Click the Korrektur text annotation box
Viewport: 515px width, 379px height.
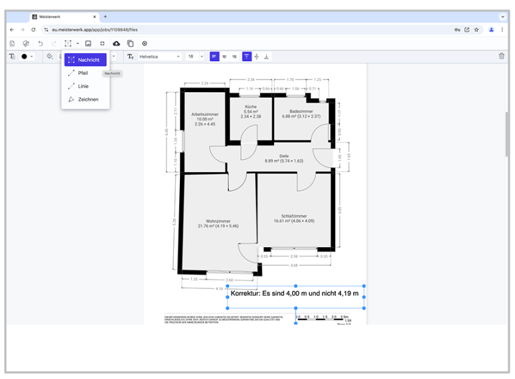pyautogui.click(x=295, y=297)
